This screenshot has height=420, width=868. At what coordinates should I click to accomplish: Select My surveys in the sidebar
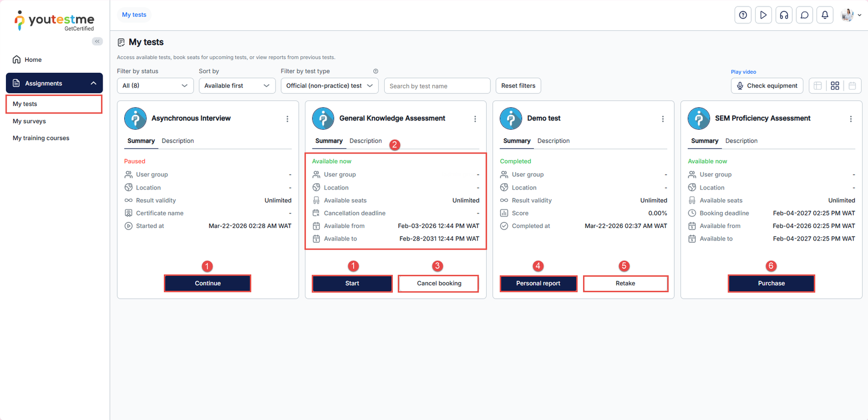pyautogui.click(x=29, y=122)
